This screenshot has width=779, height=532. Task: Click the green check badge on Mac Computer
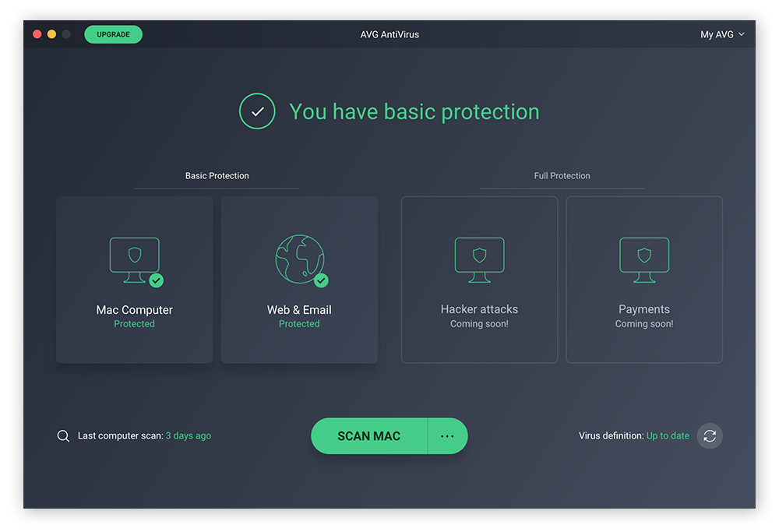point(157,280)
